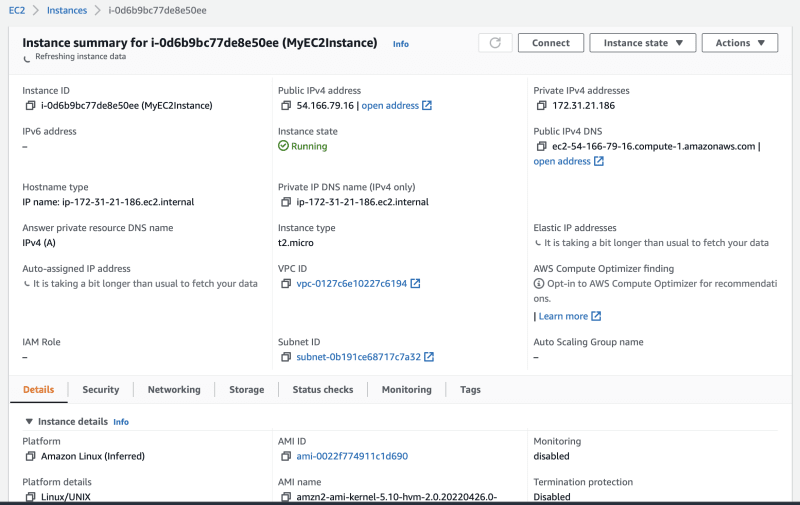Copy the Public IPv4 address 54.166.79.16
Screen dimensions: 800x505
[286, 106]
